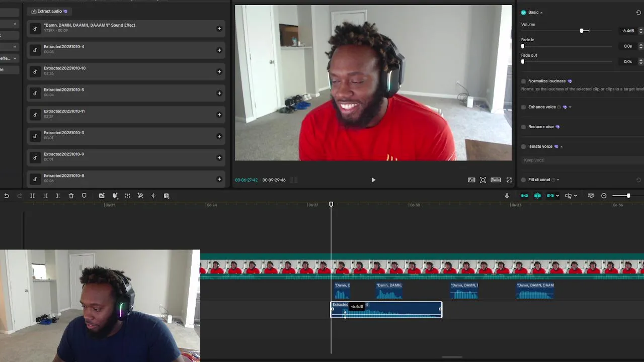
Task: Toggle the Basic section checkbox
Action: coord(524,12)
